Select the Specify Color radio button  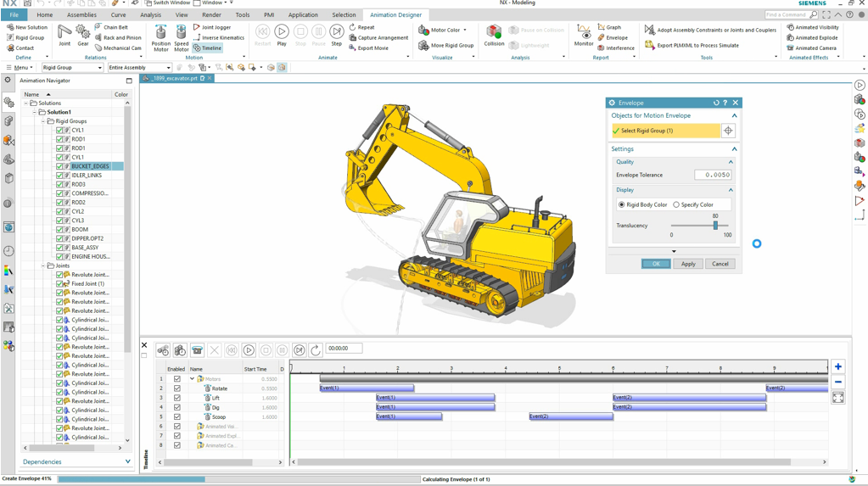676,204
